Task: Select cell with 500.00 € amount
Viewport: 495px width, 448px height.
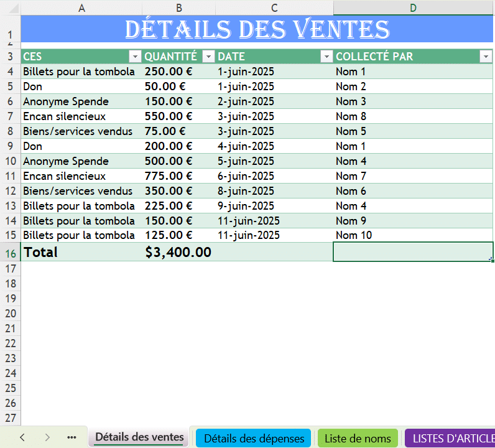Action: pos(179,161)
